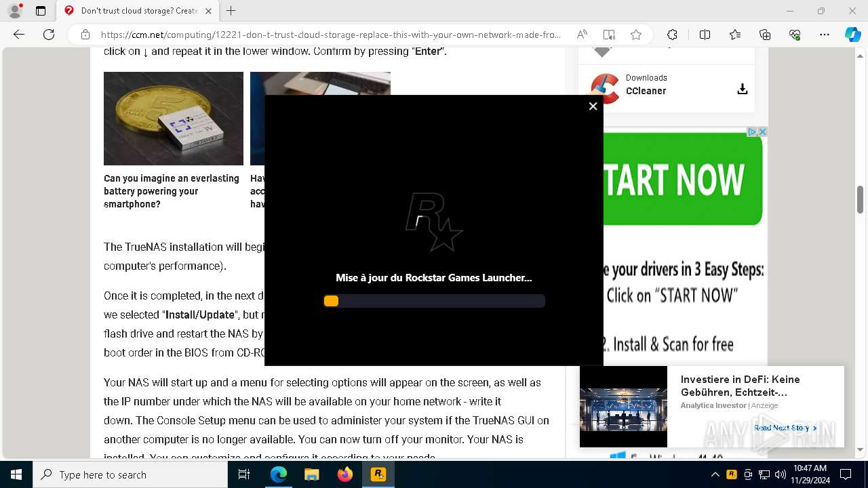Open the Action Center notifications
Screen dimensions: 868x488
[846, 474]
